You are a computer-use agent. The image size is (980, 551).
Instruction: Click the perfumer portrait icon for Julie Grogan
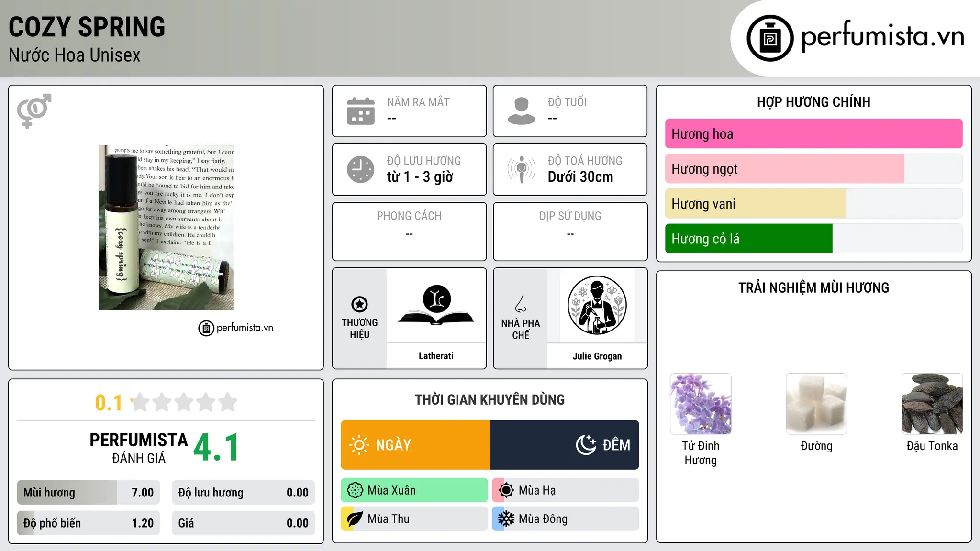[x=597, y=305]
